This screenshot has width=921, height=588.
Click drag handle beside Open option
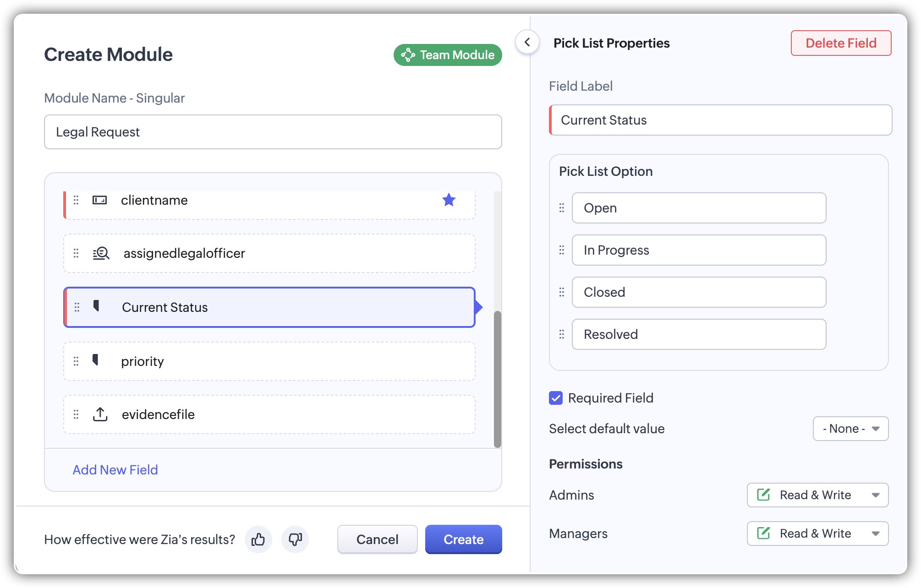point(562,208)
